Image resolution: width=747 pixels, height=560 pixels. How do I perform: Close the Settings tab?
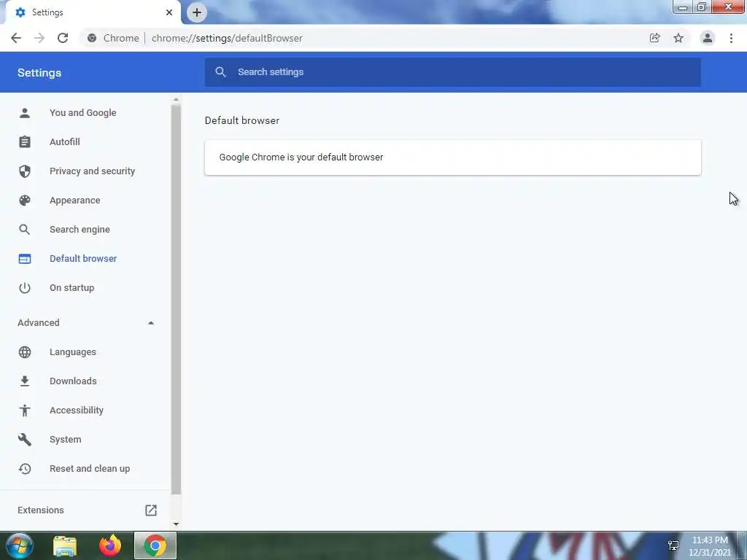pyautogui.click(x=169, y=12)
